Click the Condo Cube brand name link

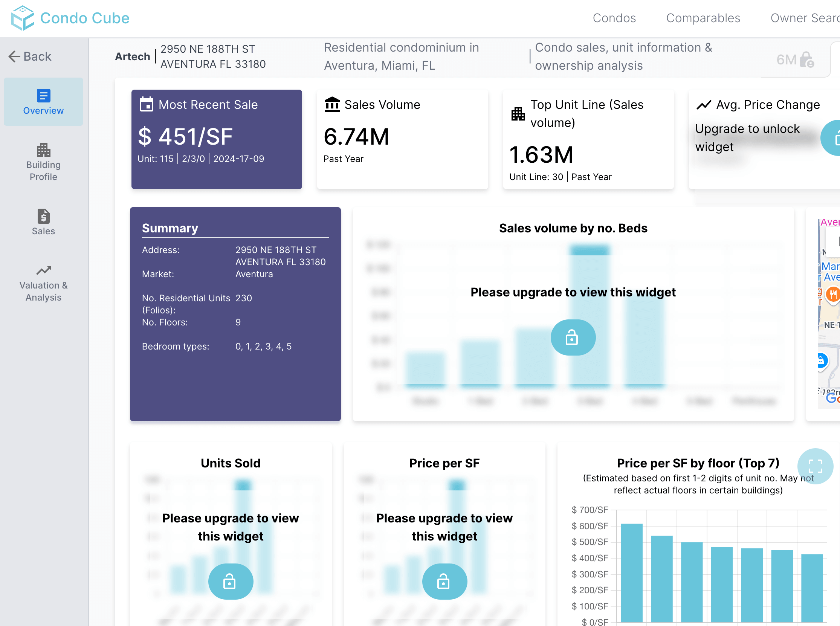pos(85,18)
